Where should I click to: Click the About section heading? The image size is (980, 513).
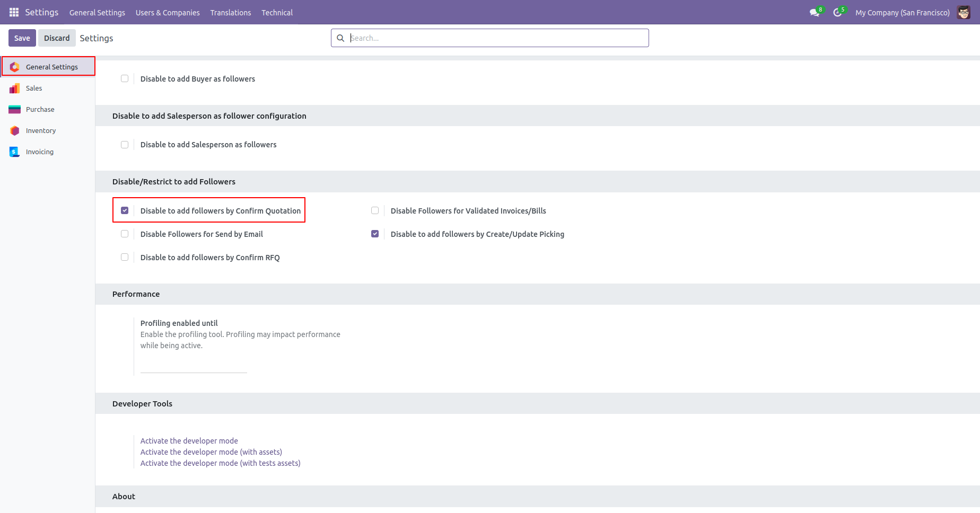[x=124, y=497]
